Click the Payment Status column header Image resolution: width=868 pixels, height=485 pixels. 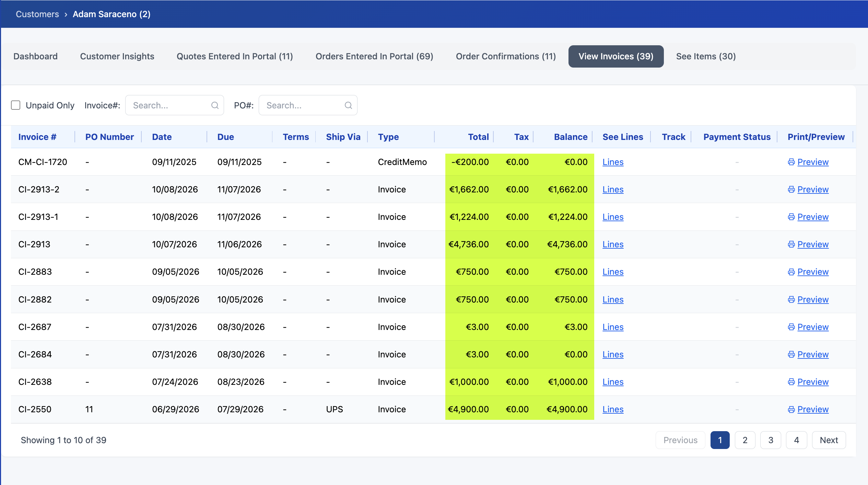737,137
